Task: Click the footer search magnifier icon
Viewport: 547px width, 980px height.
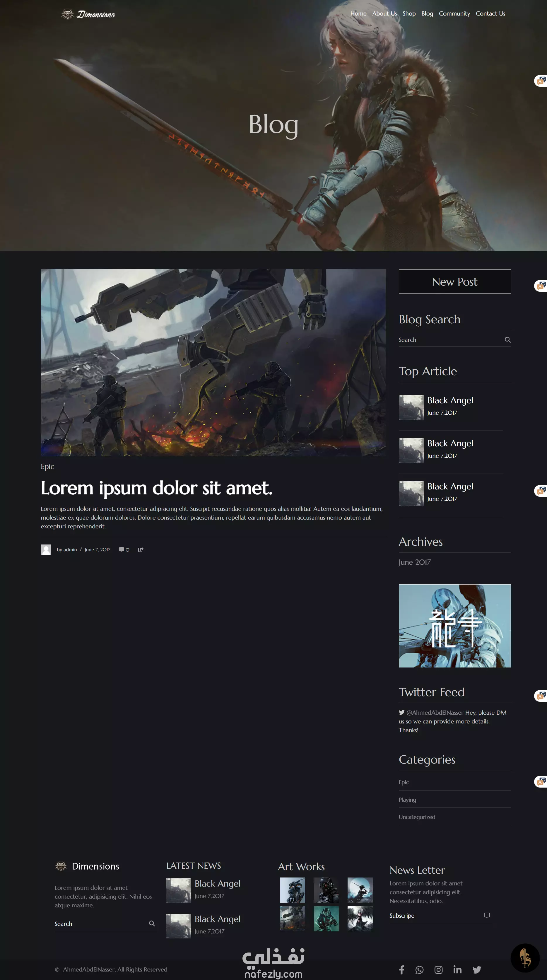Action: coord(152,923)
